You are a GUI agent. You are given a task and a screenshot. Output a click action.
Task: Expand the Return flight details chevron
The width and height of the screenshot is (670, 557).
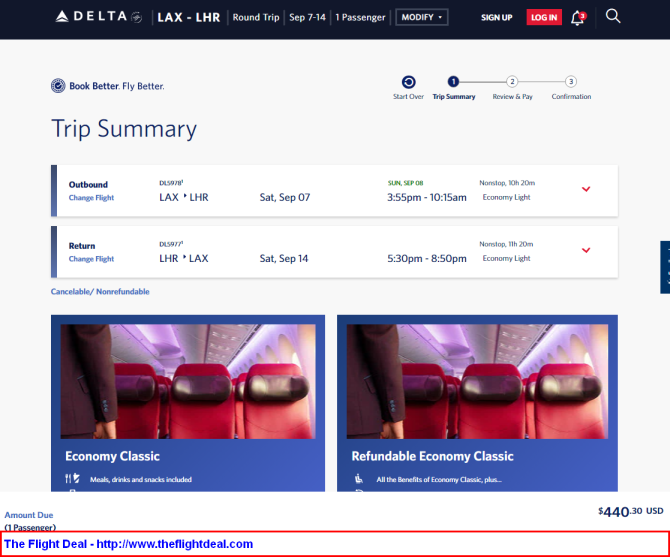586,250
